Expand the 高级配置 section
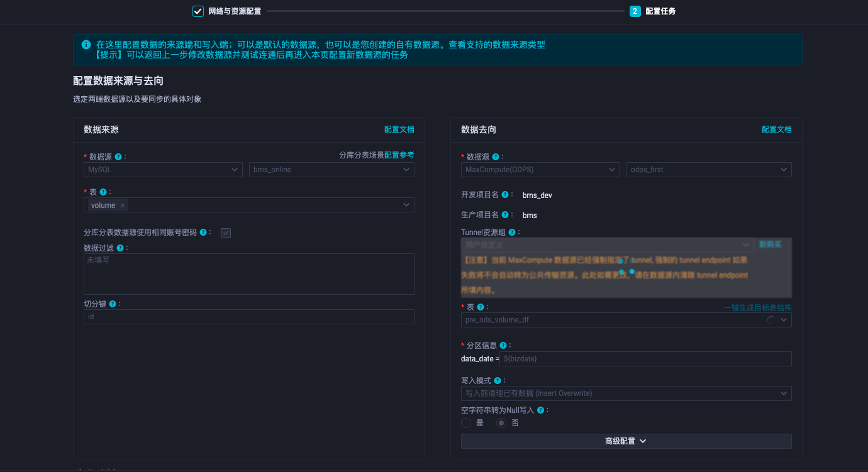This screenshot has width=868, height=472. coord(626,441)
